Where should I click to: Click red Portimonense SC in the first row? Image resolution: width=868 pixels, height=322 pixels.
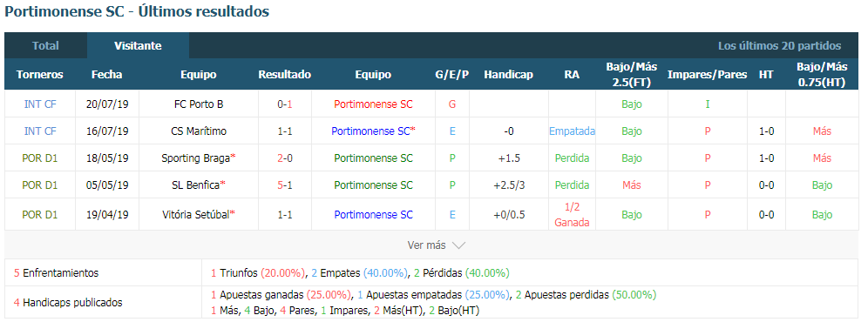(373, 104)
